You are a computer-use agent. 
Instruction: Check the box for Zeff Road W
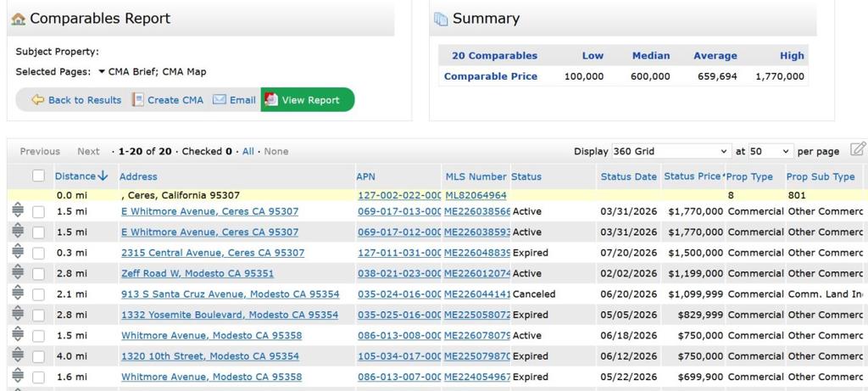[x=38, y=274]
